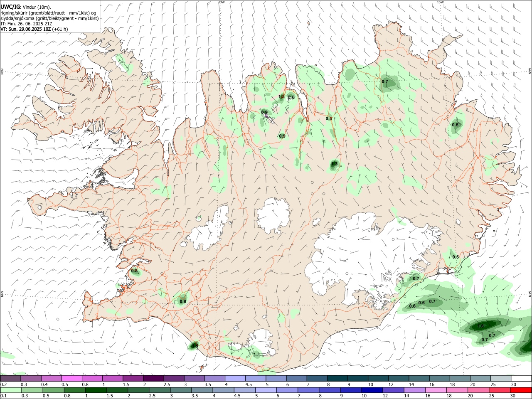This screenshot has height=399, width=532.
Task: Click the 1.5 map value on the southwest coast
Action: coord(195,345)
